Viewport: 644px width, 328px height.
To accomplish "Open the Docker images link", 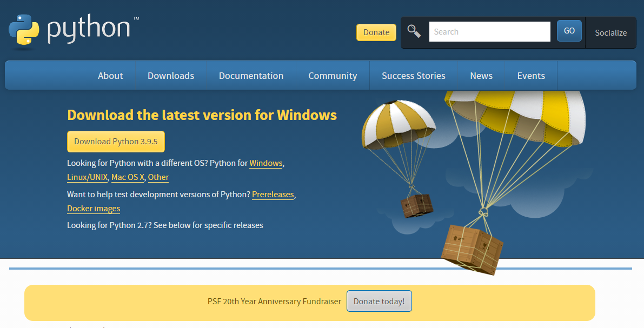I will point(94,209).
